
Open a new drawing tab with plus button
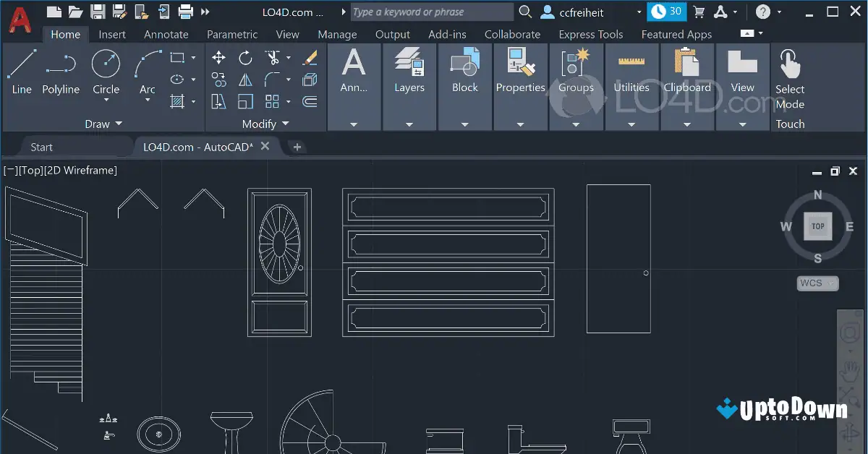tap(297, 147)
